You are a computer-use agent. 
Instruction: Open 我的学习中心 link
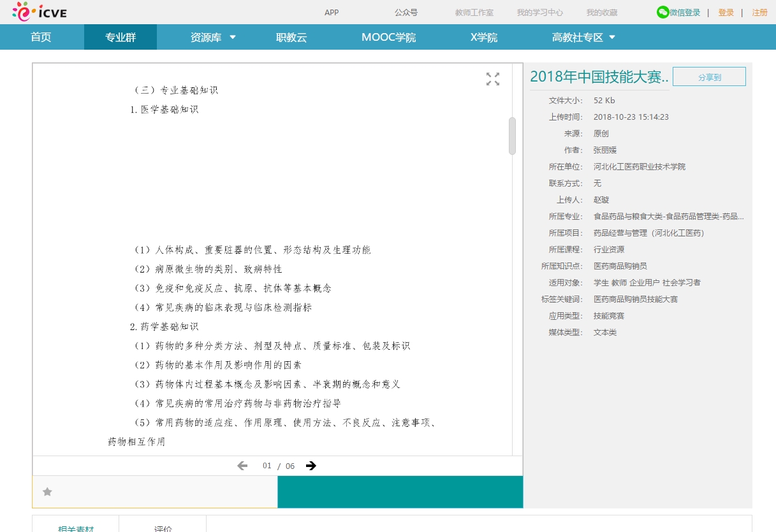(x=539, y=12)
